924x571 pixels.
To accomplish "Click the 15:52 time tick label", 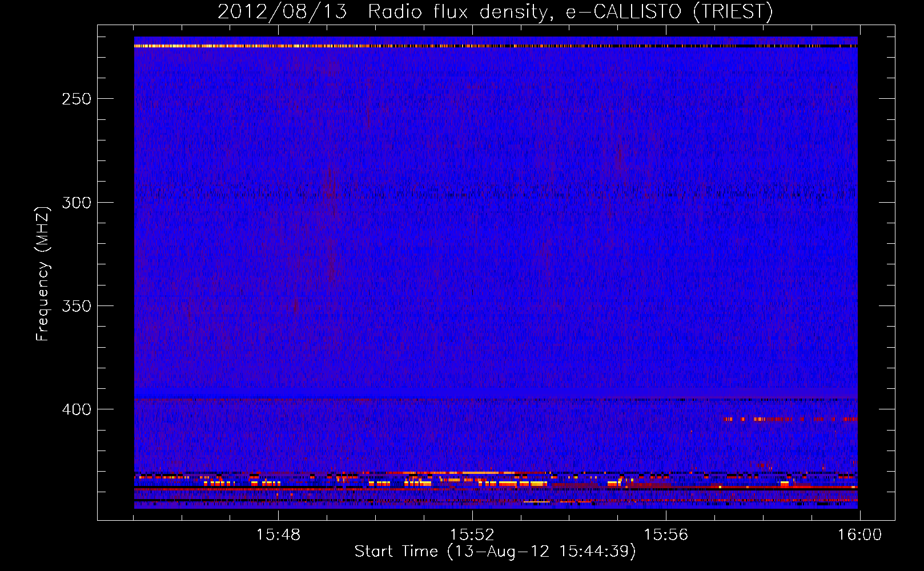I will pyautogui.click(x=472, y=535).
